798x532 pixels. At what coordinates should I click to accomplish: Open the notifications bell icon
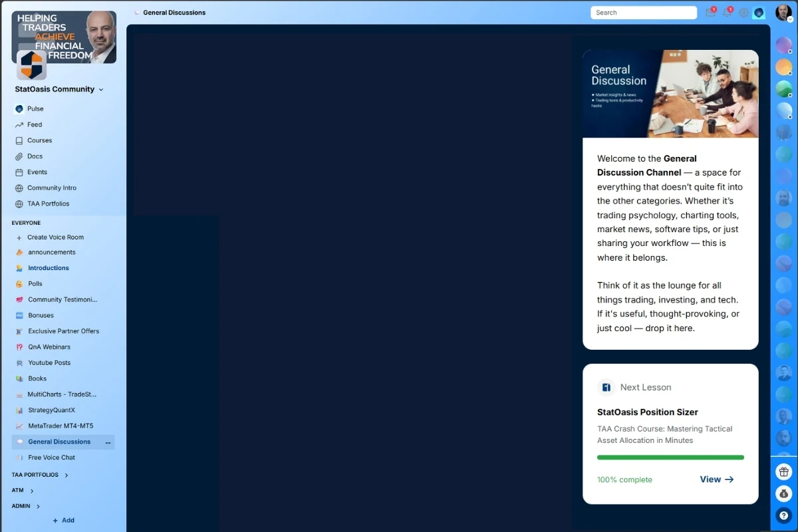point(727,13)
